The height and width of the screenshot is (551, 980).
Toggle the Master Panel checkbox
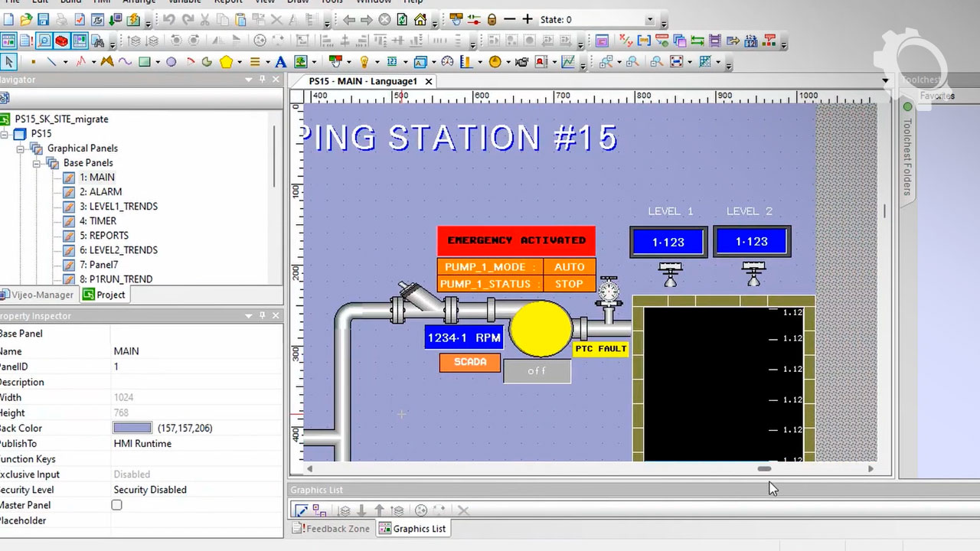[x=116, y=505]
